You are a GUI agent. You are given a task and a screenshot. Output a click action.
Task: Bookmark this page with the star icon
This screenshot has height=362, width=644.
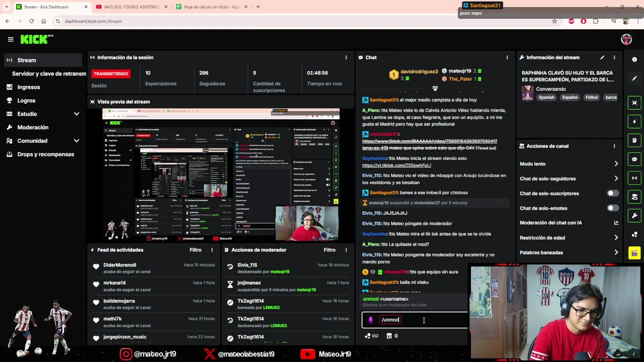(x=554, y=21)
